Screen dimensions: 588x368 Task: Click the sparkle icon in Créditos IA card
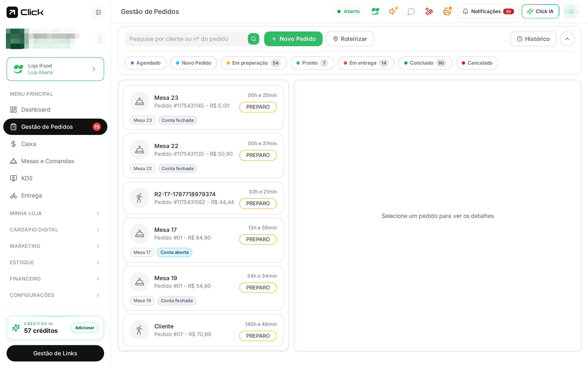[16, 328]
